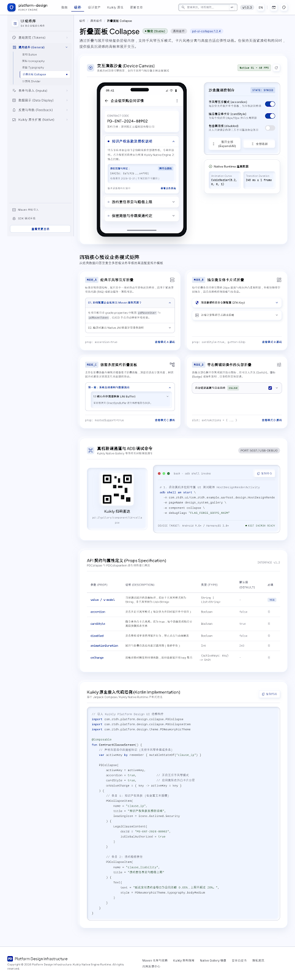Click the pd-ui-collapse:1.2.4 package tag
295x980 pixels.
pyautogui.click(x=206, y=31)
